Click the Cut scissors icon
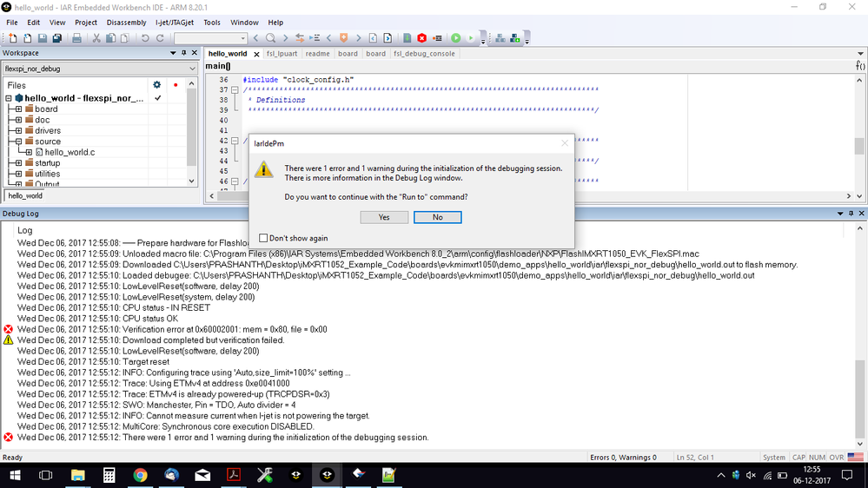868x488 pixels. (x=96, y=38)
